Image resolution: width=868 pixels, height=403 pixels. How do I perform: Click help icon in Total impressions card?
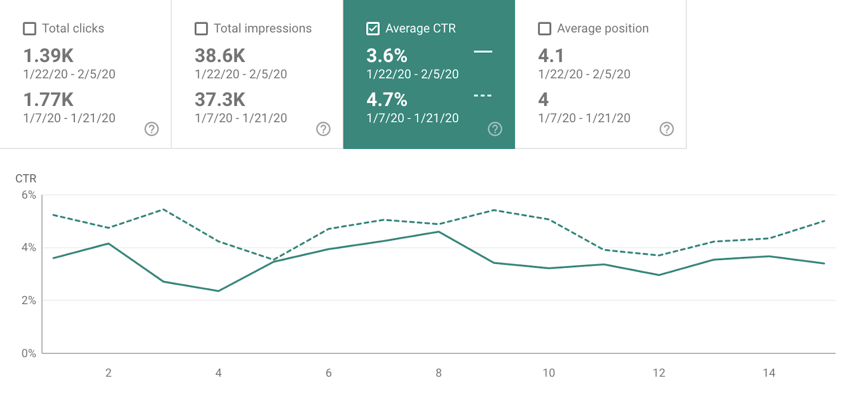(x=323, y=129)
